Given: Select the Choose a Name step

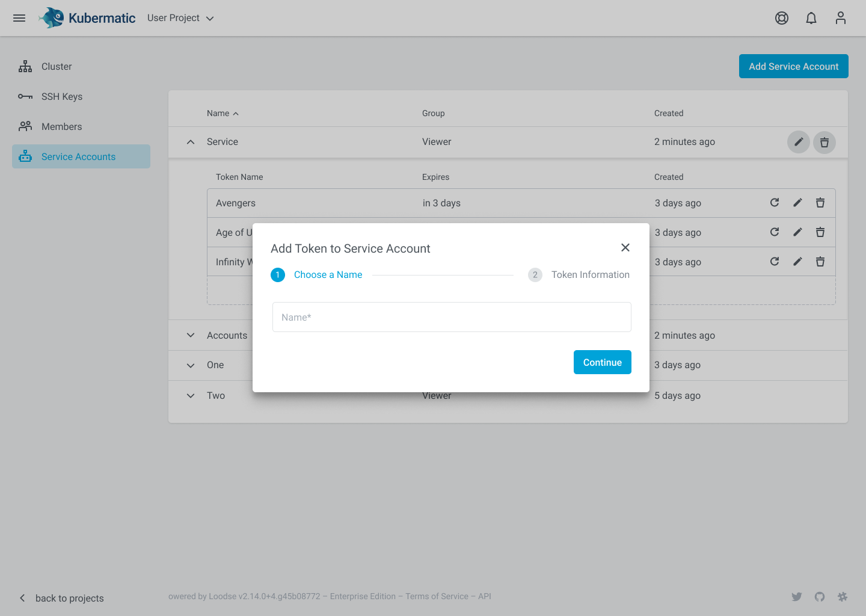Looking at the screenshot, I should pyautogui.click(x=328, y=274).
